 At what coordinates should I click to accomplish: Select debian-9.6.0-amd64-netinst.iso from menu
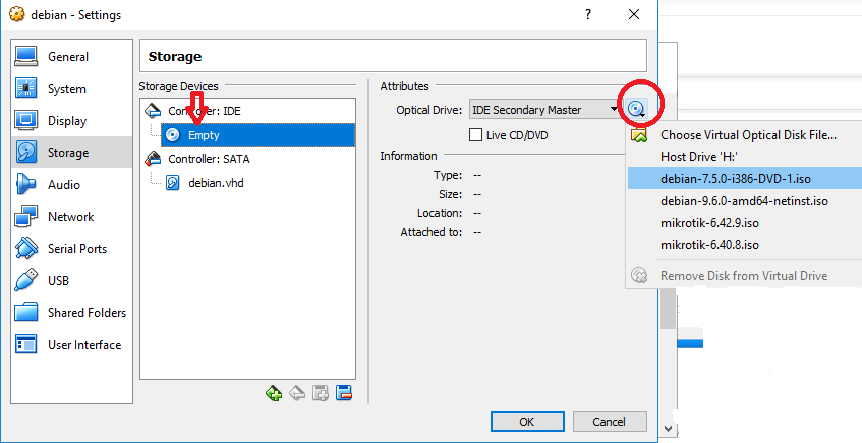pyautogui.click(x=745, y=201)
